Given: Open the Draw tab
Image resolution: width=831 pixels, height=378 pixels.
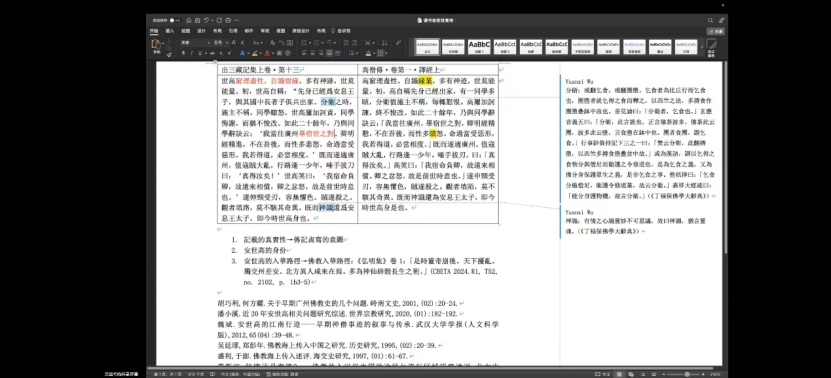Looking at the screenshot, I should [185, 31].
